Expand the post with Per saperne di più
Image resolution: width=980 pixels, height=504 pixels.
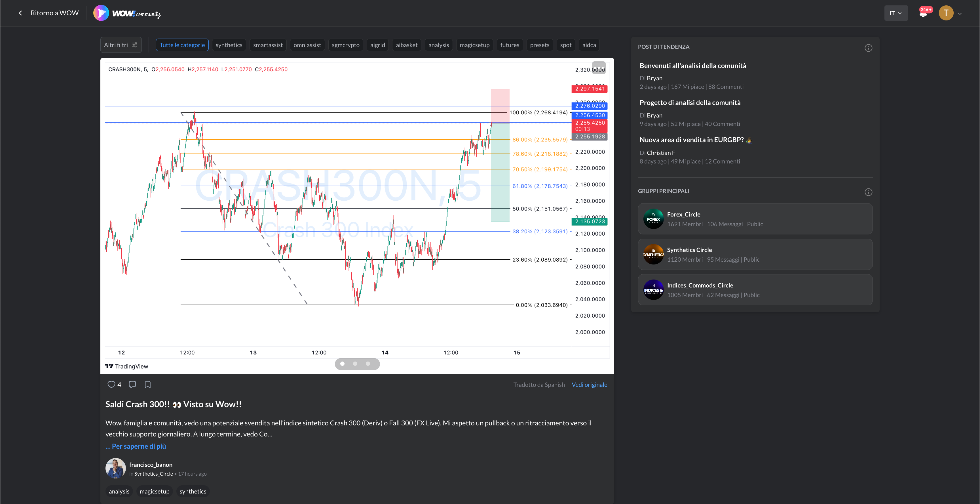pos(136,446)
